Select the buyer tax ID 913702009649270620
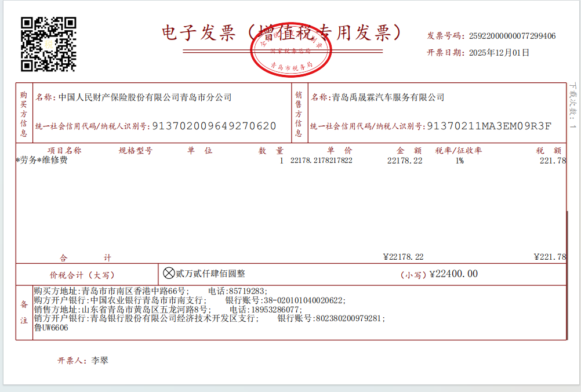This screenshot has height=392, width=581. click(213, 126)
